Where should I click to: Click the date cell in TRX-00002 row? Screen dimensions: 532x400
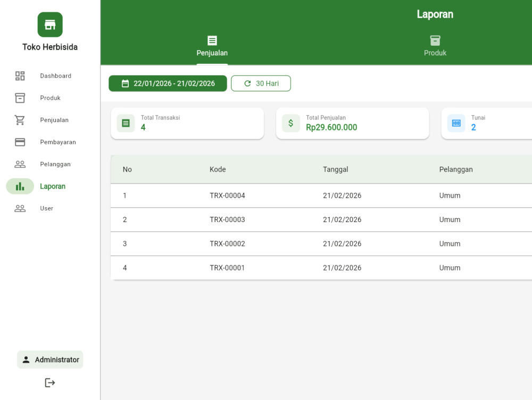[x=342, y=244]
